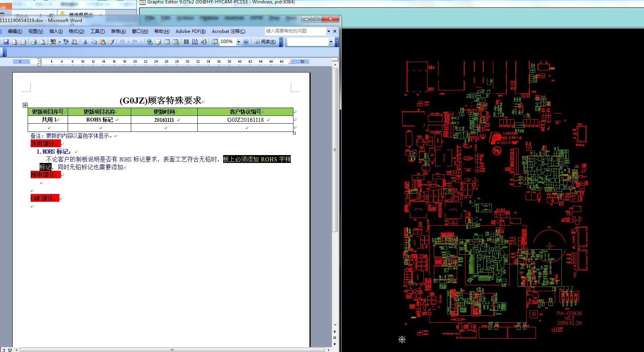The height and width of the screenshot is (352, 644).
Task: Click Select Browse Object circle button
Action: (x=335, y=337)
